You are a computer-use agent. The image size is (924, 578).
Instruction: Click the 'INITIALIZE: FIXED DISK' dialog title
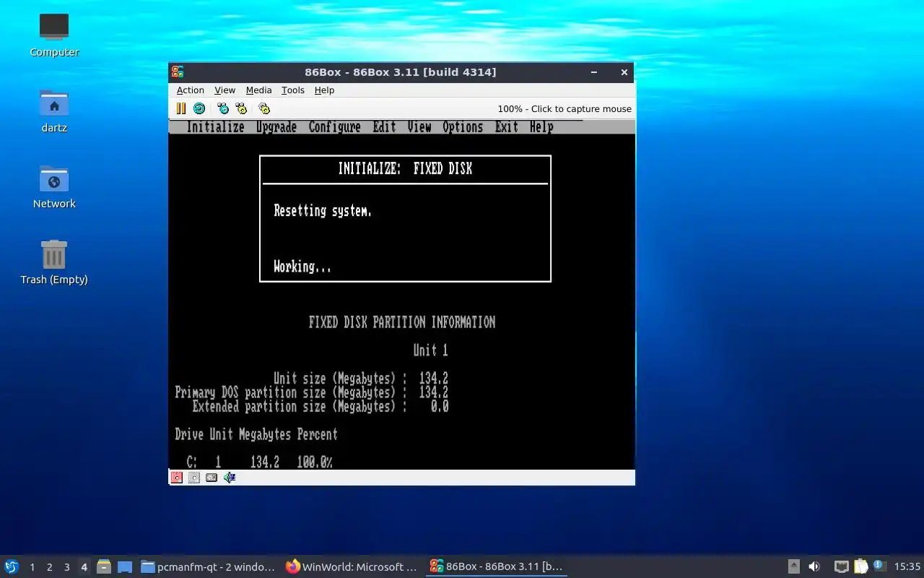click(x=405, y=169)
